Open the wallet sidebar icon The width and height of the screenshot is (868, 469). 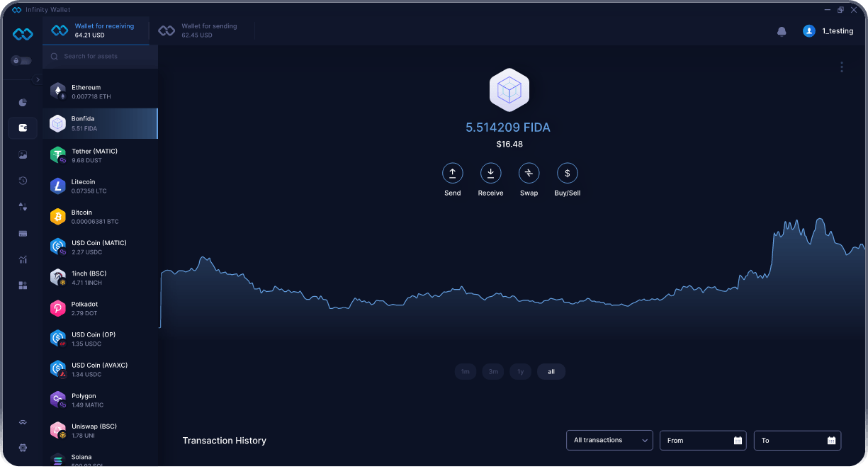23,128
